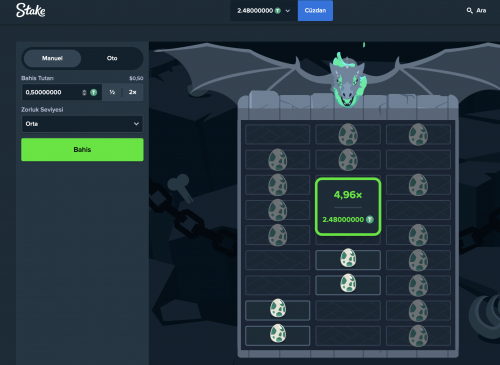Select the egg in seventh row, right column
Screen dimensions: 500x365
point(418,285)
